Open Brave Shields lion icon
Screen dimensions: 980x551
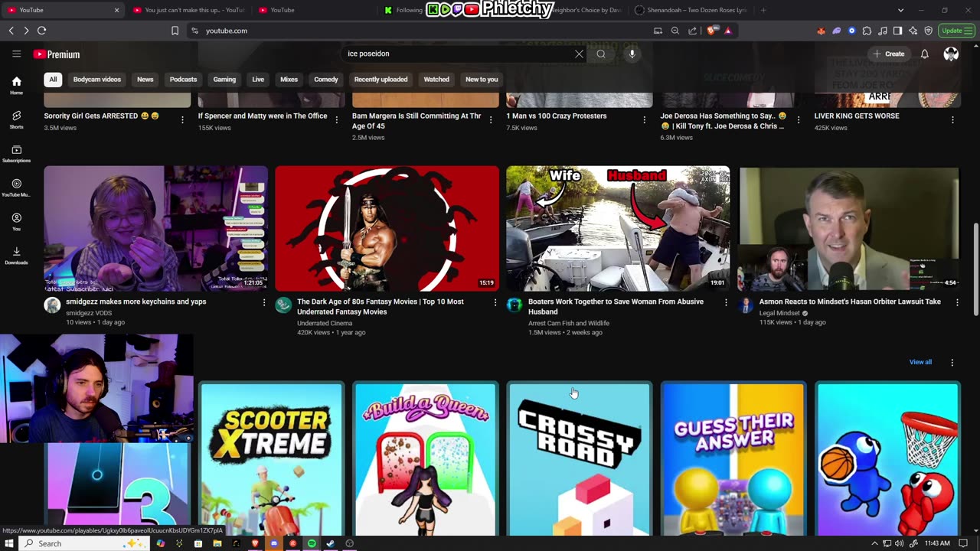pos(712,31)
